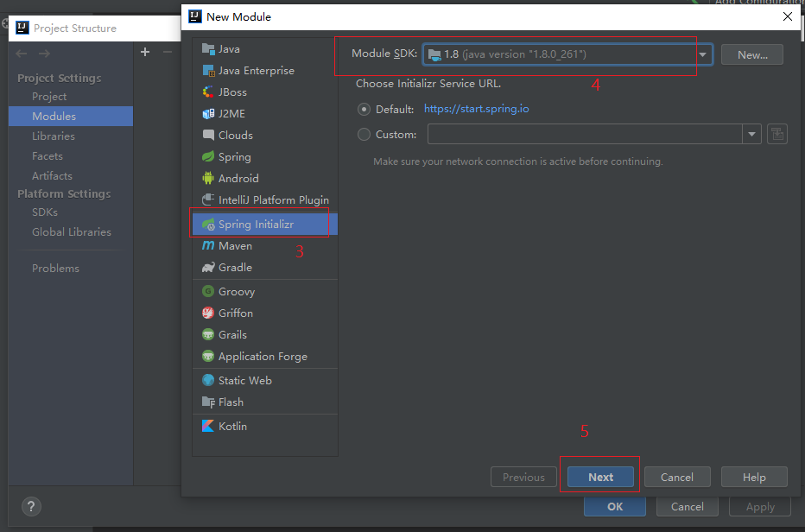Click the New... SDK button
805x532 pixels.
click(x=751, y=54)
